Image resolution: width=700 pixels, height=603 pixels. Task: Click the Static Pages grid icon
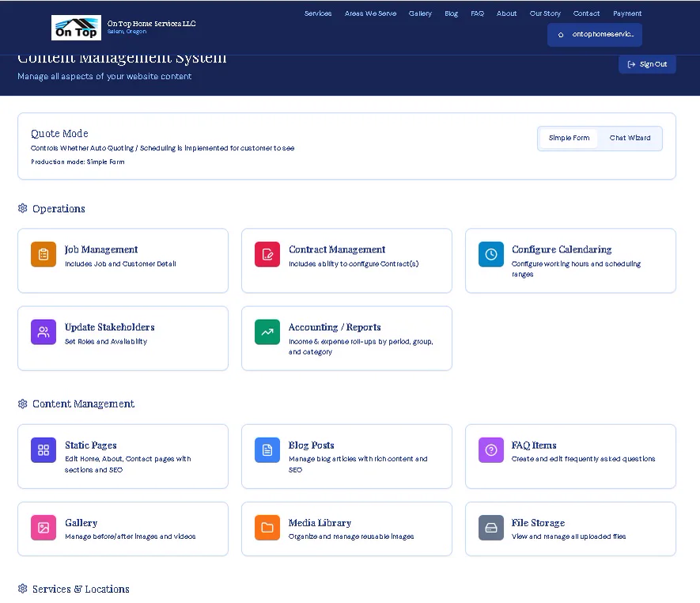tap(44, 449)
